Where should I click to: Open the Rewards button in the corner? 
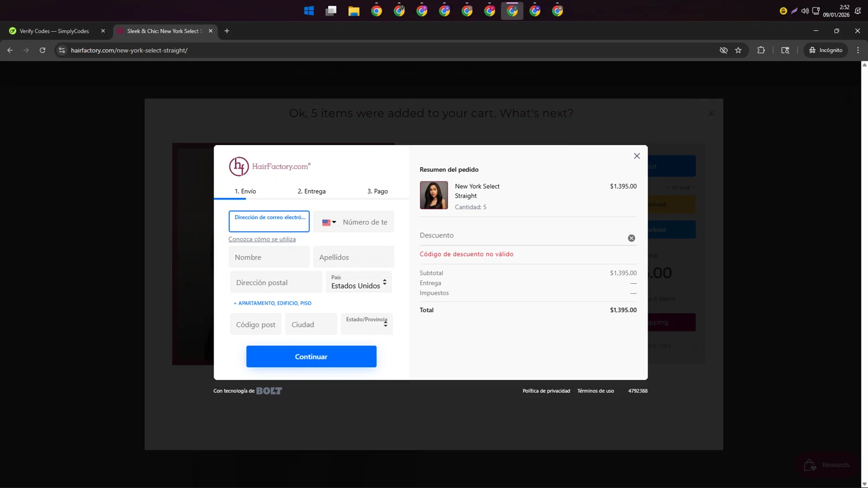coord(827,465)
